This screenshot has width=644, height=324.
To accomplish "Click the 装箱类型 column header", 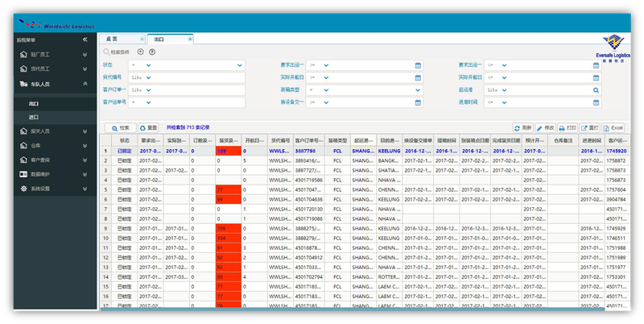I will [337, 140].
